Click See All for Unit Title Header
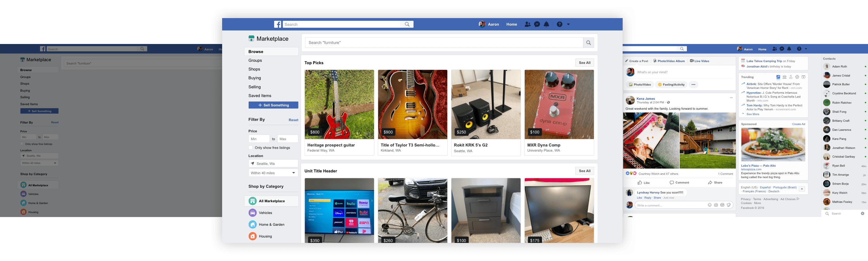 [585, 171]
